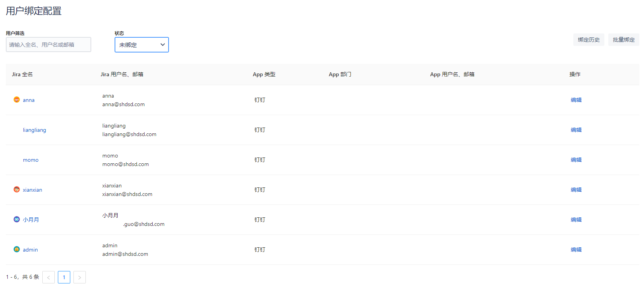Open admin's user profile link

pyautogui.click(x=30, y=250)
